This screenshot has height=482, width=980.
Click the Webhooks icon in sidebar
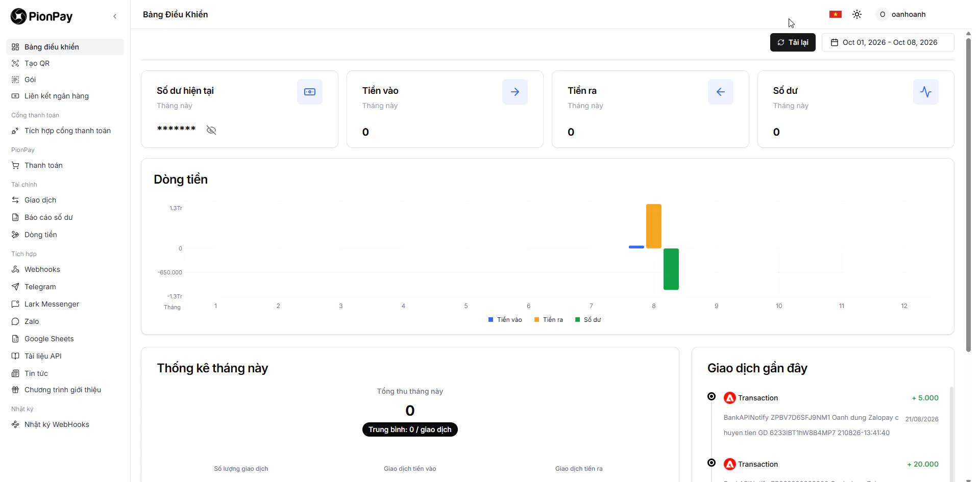pos(15,269)
